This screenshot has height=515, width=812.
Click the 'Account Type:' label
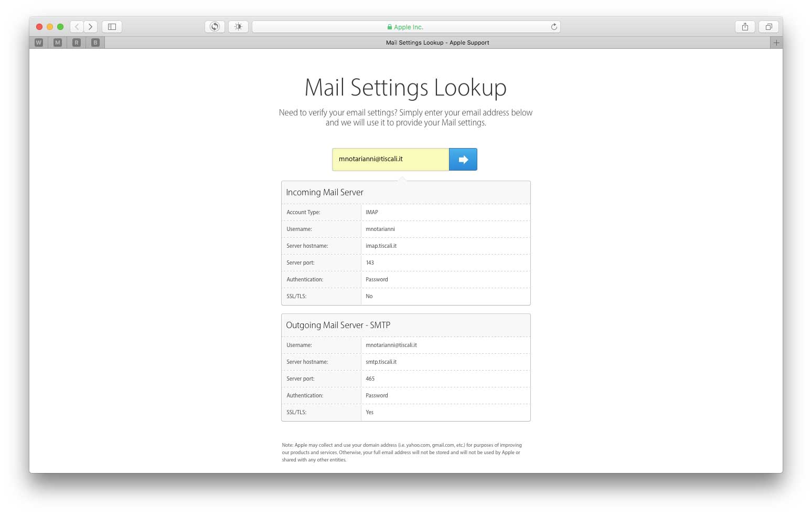pos(303,212)
